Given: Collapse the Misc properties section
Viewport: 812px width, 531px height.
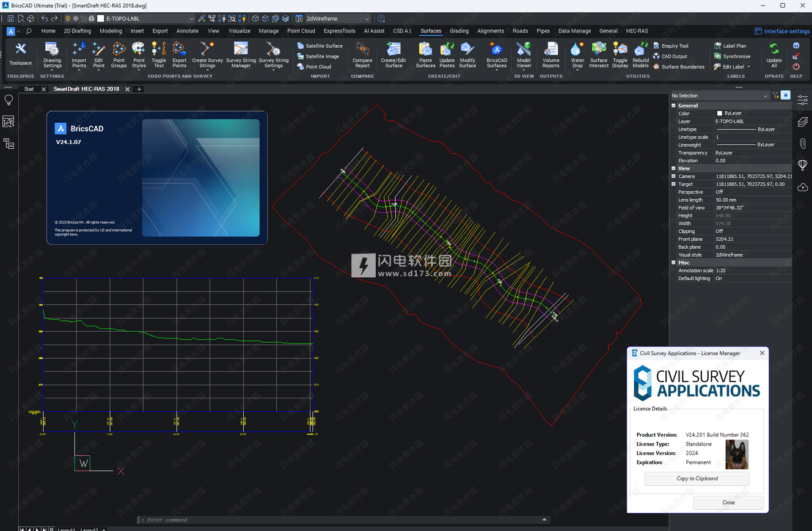Looking at the screenshot, I should pos(674,263).
